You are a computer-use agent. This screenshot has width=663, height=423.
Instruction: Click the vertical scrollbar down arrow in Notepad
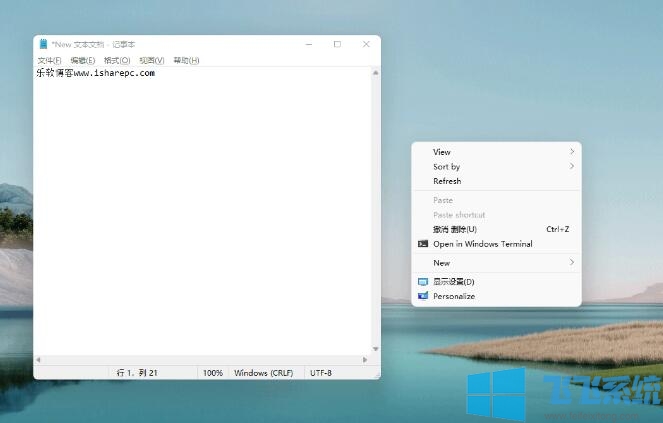point(375,349)
